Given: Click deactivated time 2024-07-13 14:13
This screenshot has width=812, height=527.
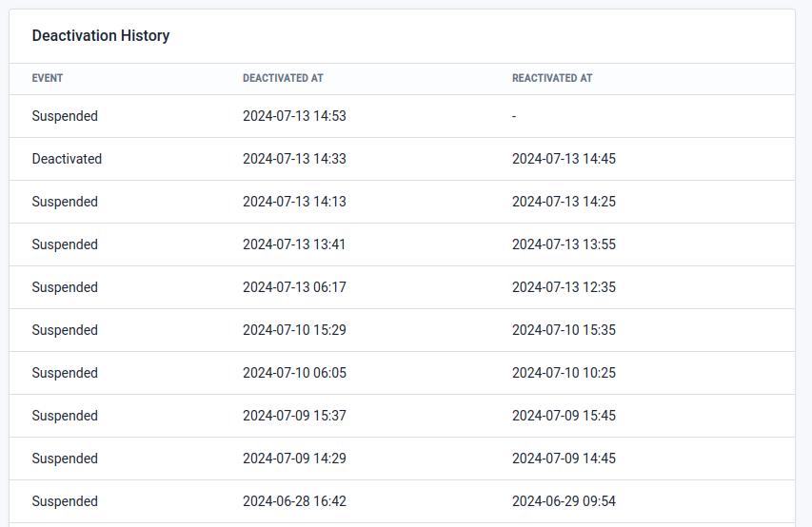Looking at the screenshot, I should click(294, 202).
